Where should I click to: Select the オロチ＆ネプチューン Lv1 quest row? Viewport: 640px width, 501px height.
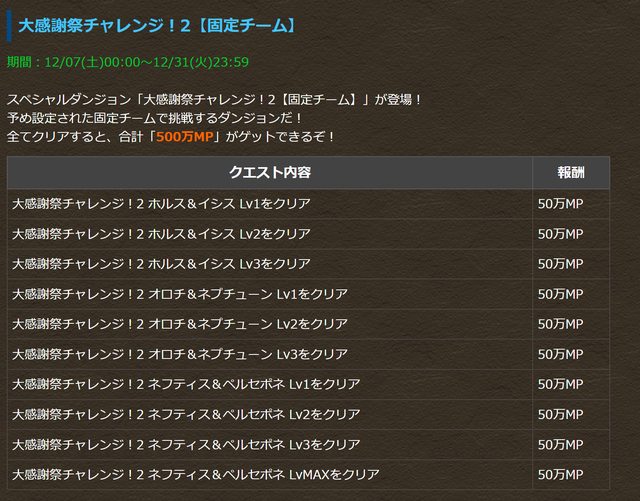[x=309, y=294]
